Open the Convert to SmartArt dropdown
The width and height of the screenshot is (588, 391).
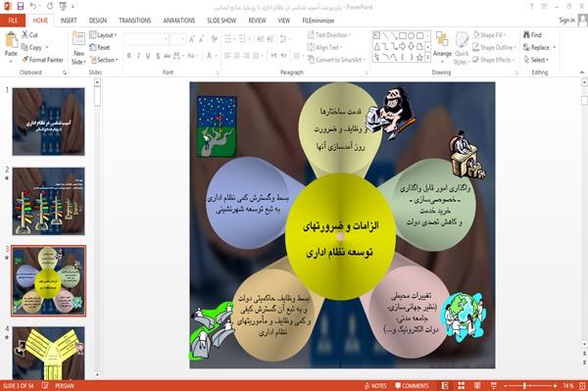point(336,60)
